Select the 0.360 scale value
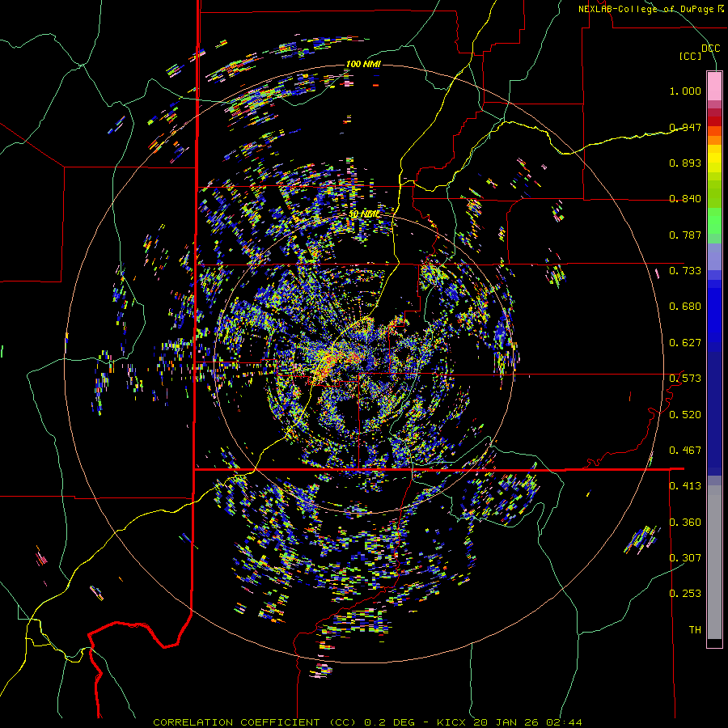The width and height of the screenshot is (728, 728). point(685,523)
